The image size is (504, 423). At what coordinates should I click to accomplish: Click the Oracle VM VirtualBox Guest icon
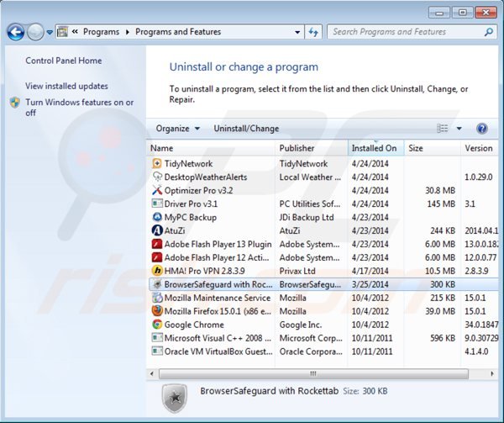(x=157, y=351)
